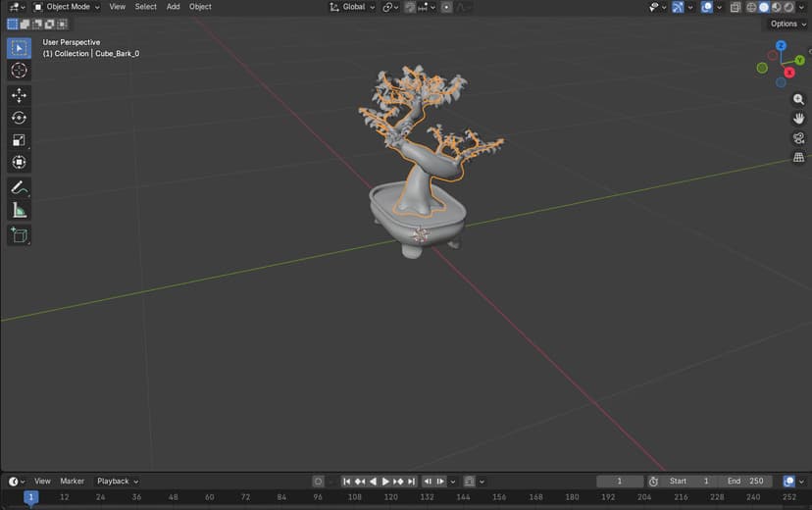
Task: Toggle X-ray mode
Action: tap(736, 7)
